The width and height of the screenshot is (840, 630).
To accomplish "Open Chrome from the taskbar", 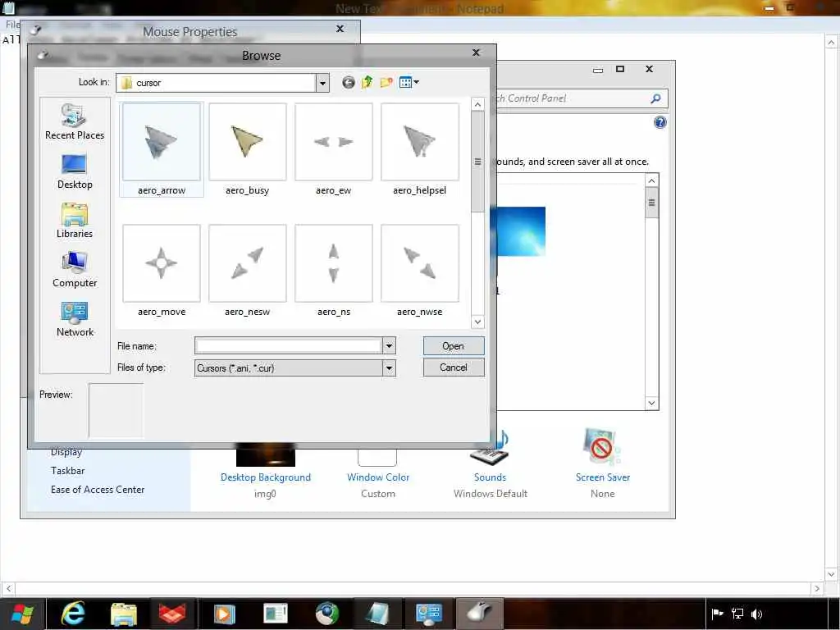I will click(x=326, y=614).
